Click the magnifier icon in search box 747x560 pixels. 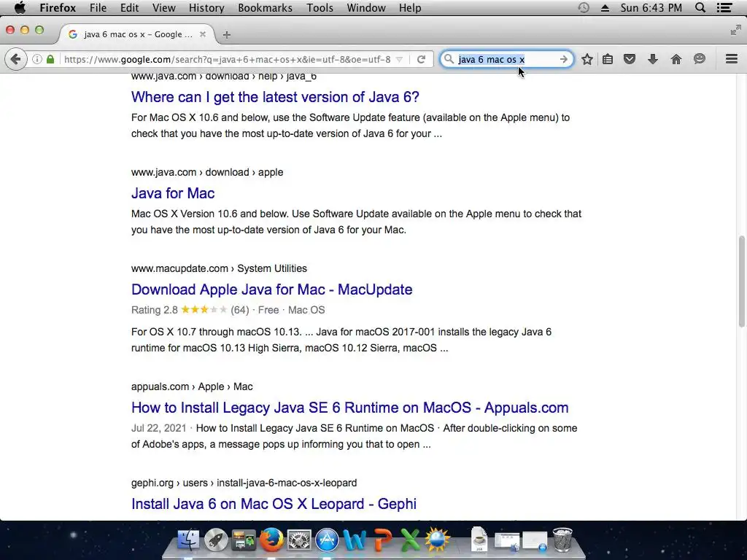[449, 59]
